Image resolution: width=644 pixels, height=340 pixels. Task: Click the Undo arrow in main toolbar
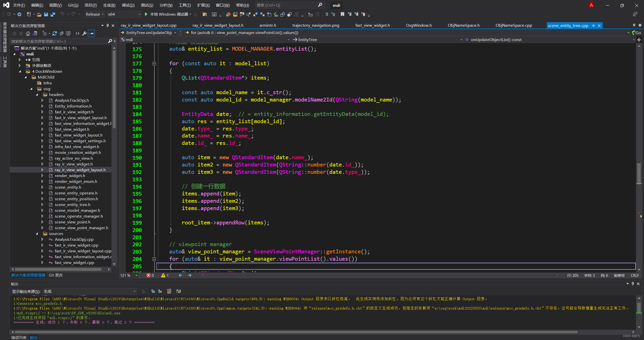click(62, 14)
